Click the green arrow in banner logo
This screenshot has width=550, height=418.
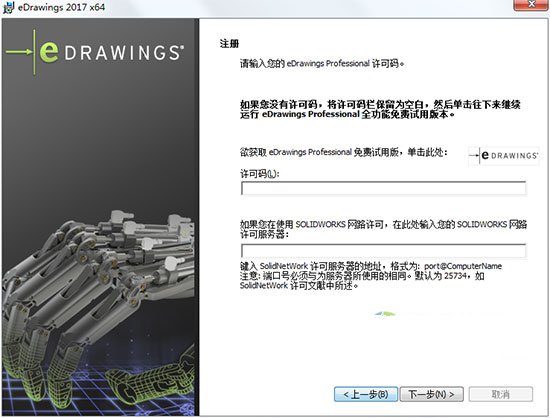click(19, 52)
